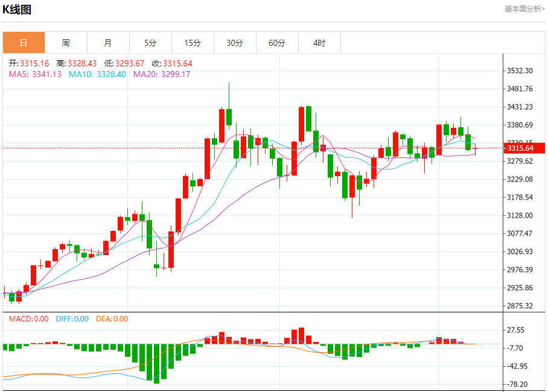This screenshot has width=548, height=392.
Task: Click the latest candlestick at chart's right edge
Action: point(475,149)
